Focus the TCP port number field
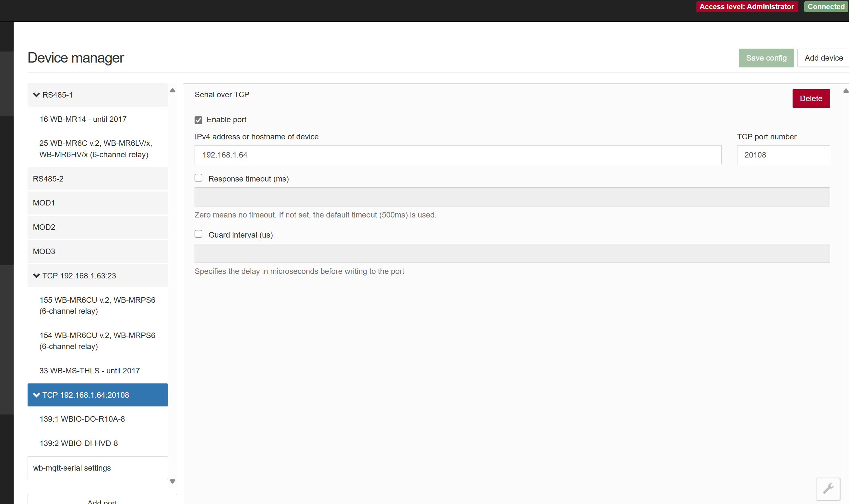Viewport: 849px width, 504px height. tap(783, 155)
